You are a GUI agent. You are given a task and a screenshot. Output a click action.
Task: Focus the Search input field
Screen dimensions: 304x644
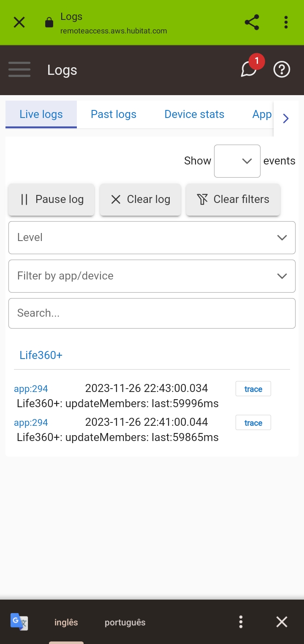[152, 313]
